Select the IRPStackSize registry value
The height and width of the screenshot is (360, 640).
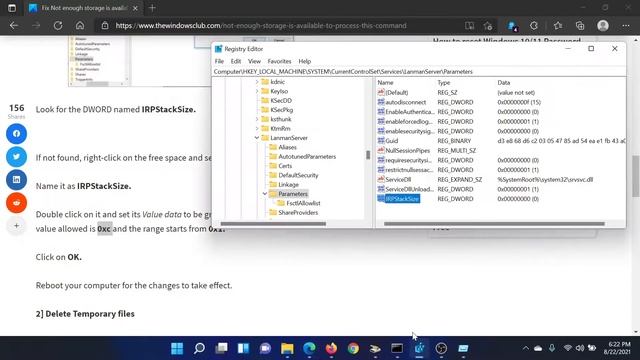(x=402, y=199)
